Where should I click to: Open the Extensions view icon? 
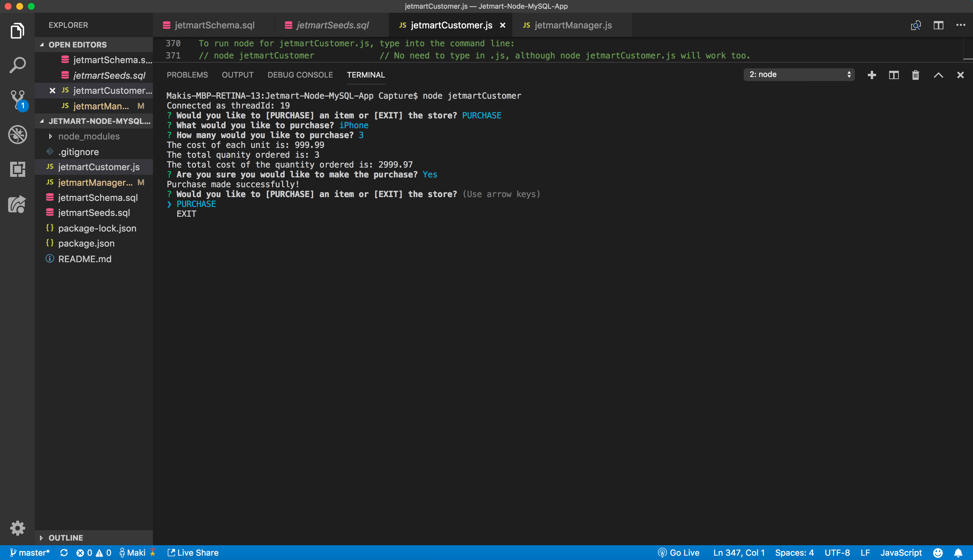(17, 169)
